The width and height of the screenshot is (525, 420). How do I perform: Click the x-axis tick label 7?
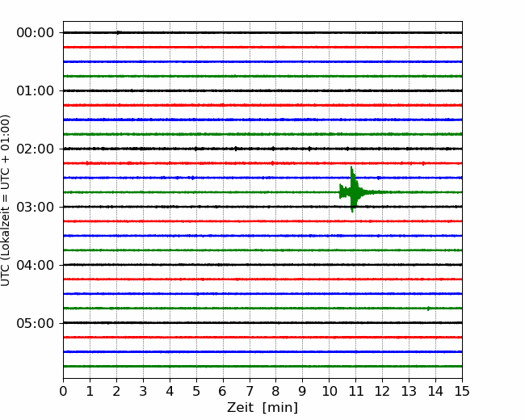pos(250,391)
